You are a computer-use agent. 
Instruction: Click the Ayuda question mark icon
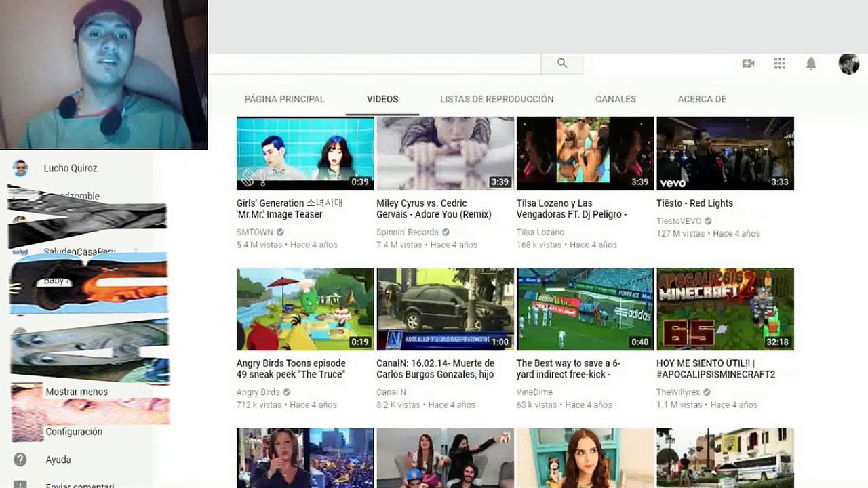click(x=20, y=460)
